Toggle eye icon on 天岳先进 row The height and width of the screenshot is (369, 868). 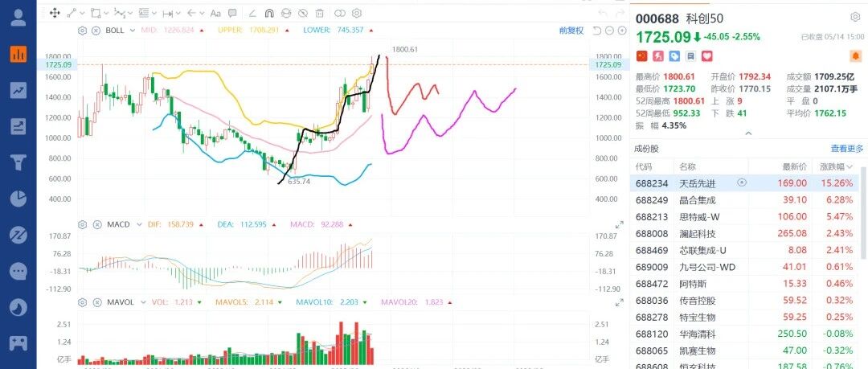point(743,182)
